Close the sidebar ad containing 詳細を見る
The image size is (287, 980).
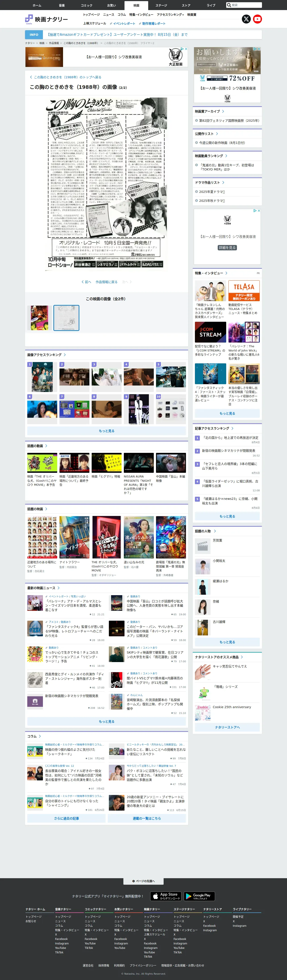pyautogui.click(x=259, y=210)
